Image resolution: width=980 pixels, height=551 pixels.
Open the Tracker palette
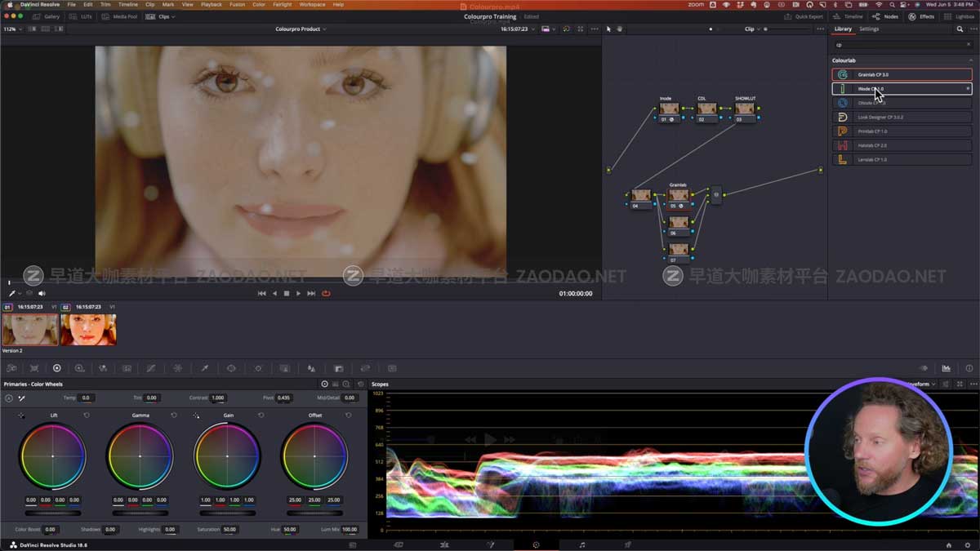coord(258,368)
